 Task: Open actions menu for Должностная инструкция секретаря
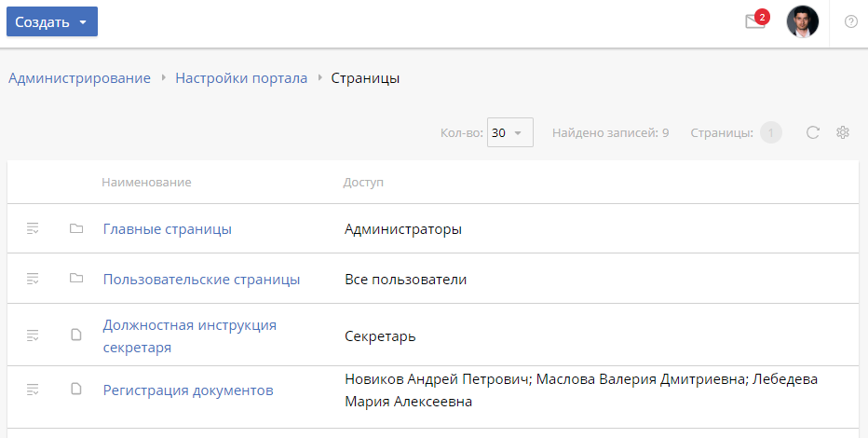point(33,335)
